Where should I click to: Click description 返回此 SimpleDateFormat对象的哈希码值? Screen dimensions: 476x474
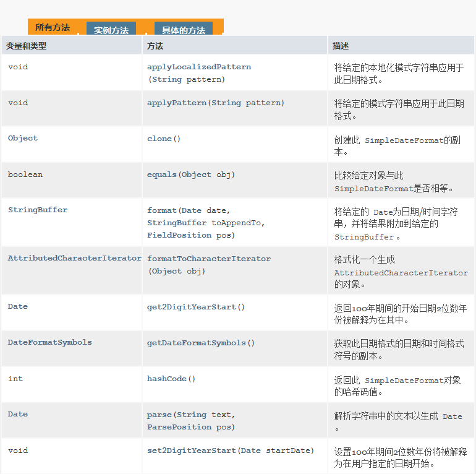[397, 386]
